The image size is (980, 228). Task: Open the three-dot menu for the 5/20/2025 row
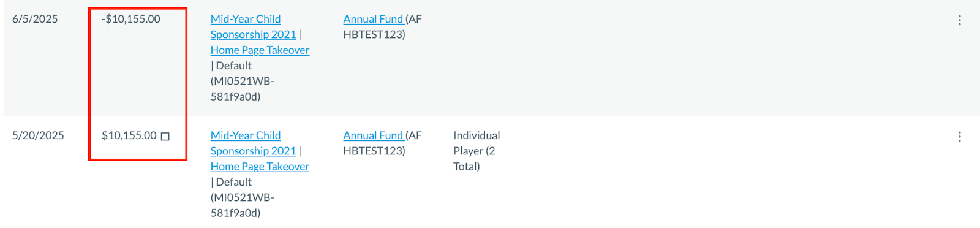coord(959,137)
